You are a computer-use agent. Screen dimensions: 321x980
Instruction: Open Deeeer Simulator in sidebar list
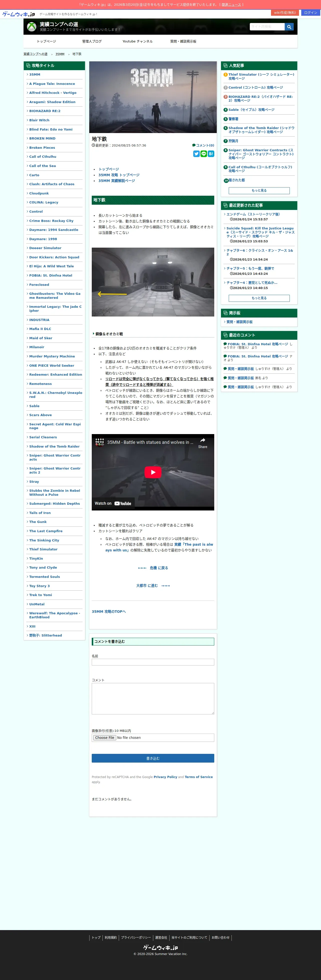(x=45, y=248)
